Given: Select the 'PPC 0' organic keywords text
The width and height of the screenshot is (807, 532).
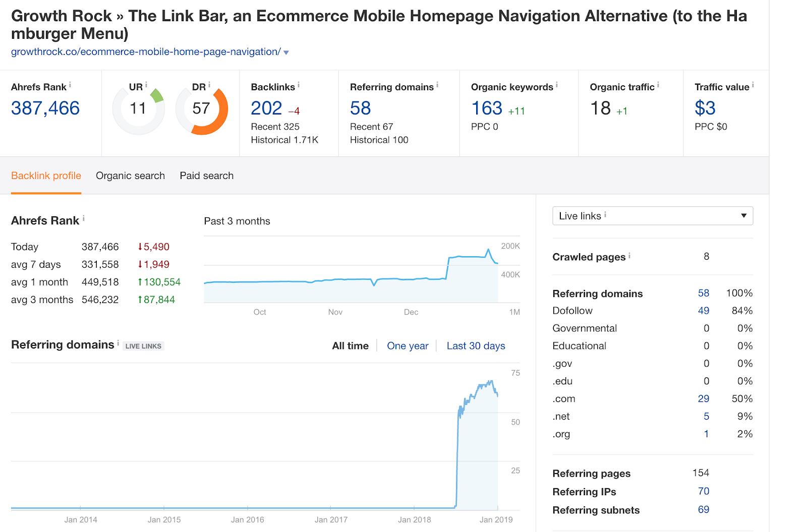Looking at the screenshot, I should tap(485, 127).
